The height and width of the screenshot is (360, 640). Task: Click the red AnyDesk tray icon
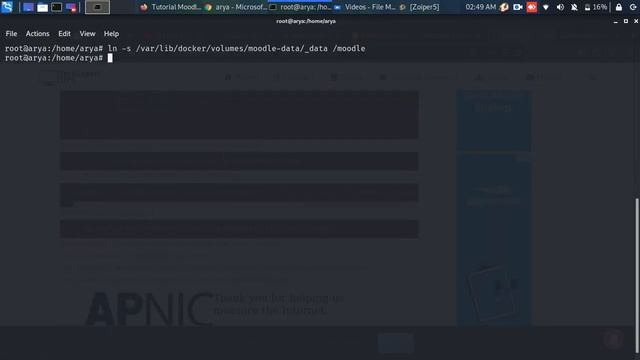click(531, 7)
